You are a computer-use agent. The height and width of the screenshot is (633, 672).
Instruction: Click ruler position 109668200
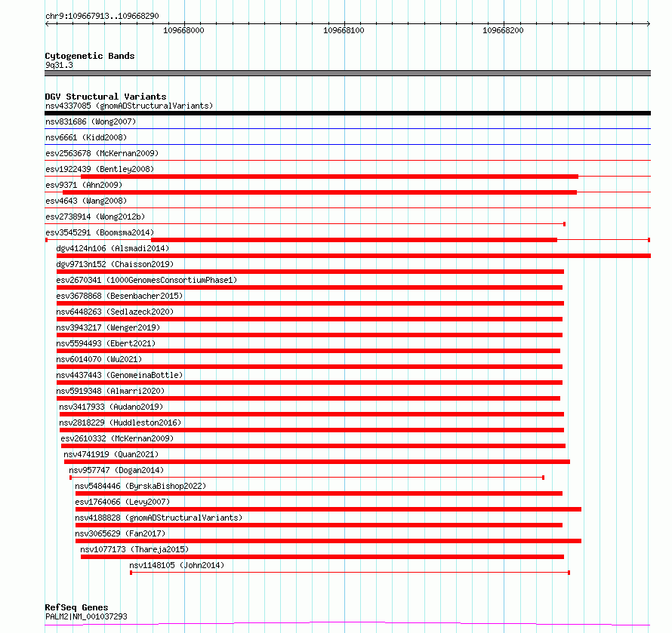click(503, 30)
